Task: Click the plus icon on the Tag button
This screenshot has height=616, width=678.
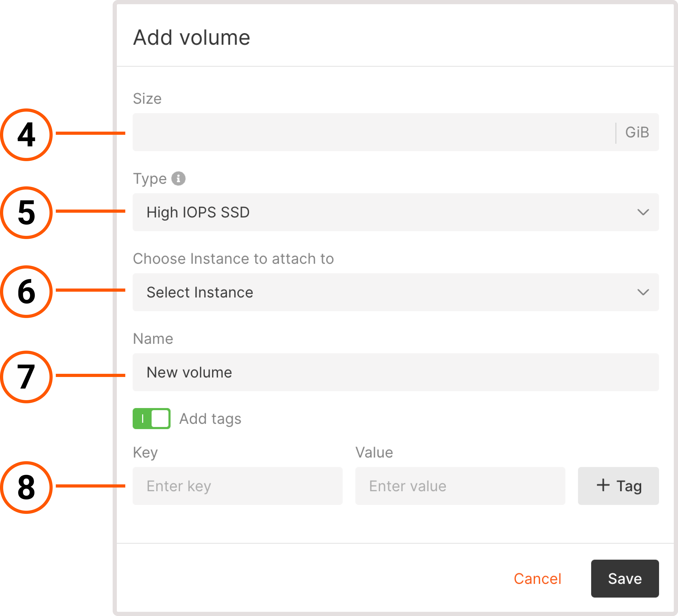Action: coord(603,485)
